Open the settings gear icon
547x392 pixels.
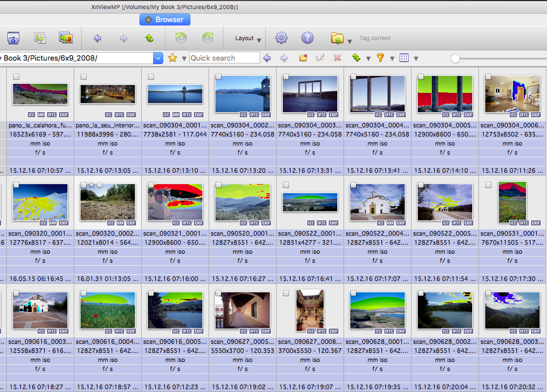[281, 39]
